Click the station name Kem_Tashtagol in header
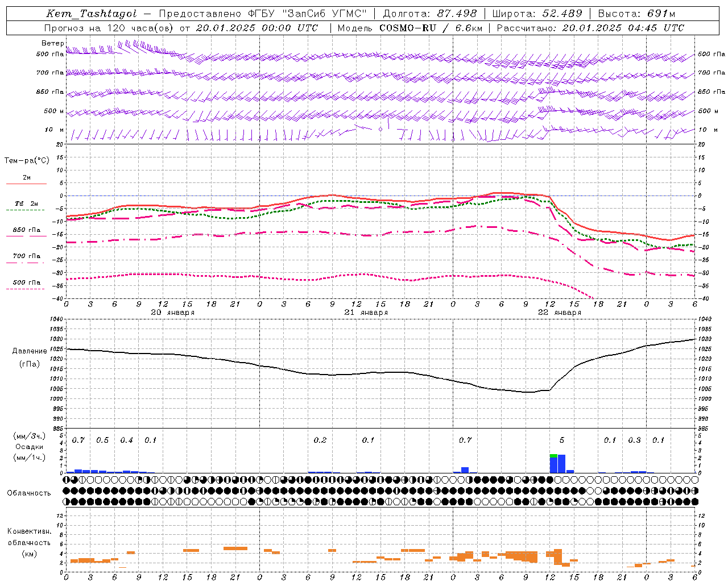 click(92, 14)
